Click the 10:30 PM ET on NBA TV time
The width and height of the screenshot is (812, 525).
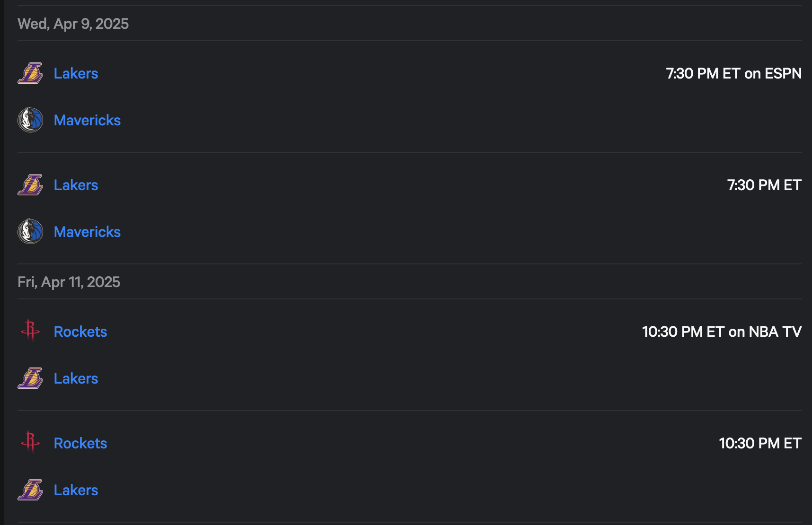click(722, 332)
